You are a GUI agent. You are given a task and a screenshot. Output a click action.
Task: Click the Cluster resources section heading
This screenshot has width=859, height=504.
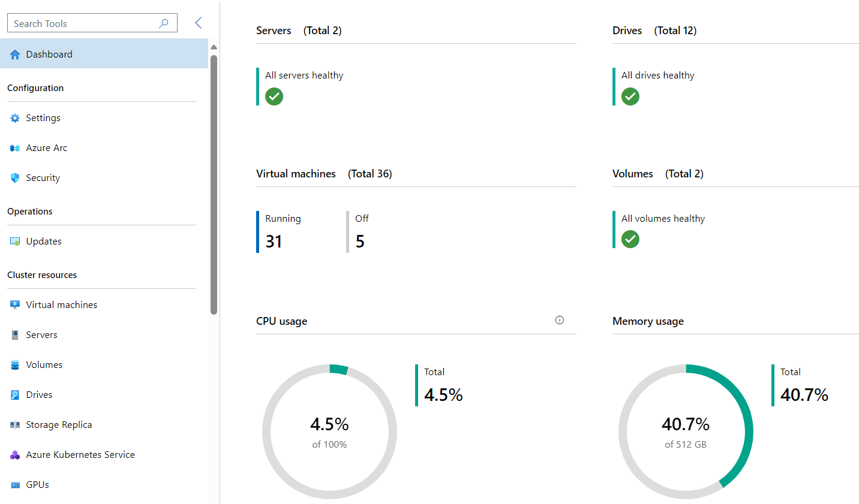(x=42, y=275)
